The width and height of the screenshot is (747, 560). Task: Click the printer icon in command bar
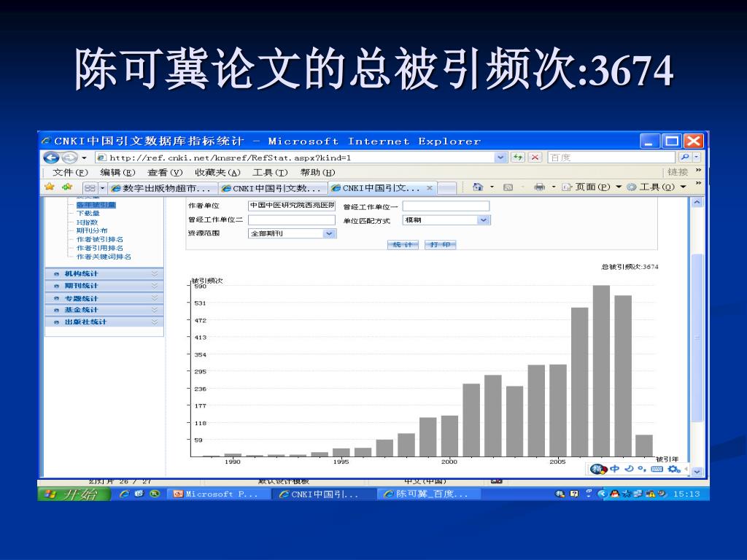click(x=539, y=187)
